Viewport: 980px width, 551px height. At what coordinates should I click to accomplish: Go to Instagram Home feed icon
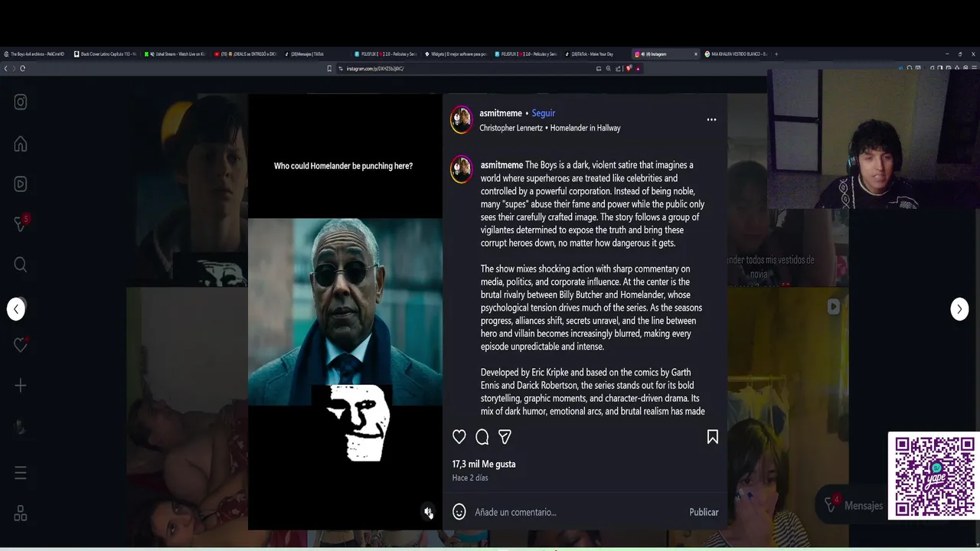click(x=21, y=144)
